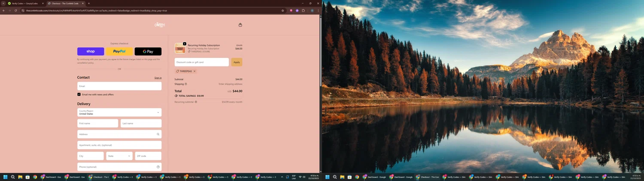Toggle Email me with news and offers
This screenshot has height=181, width=644.
[79, 94]
